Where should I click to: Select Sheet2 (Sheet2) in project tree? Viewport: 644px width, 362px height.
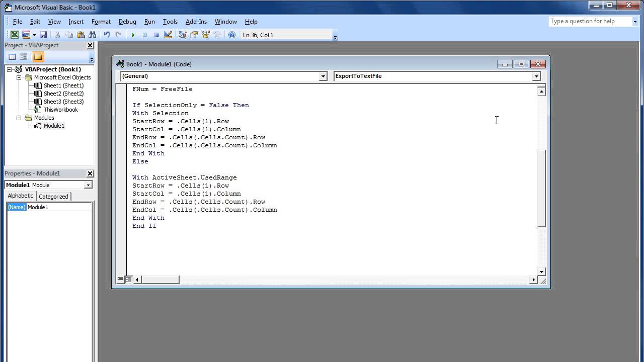(x=63, y=94)
